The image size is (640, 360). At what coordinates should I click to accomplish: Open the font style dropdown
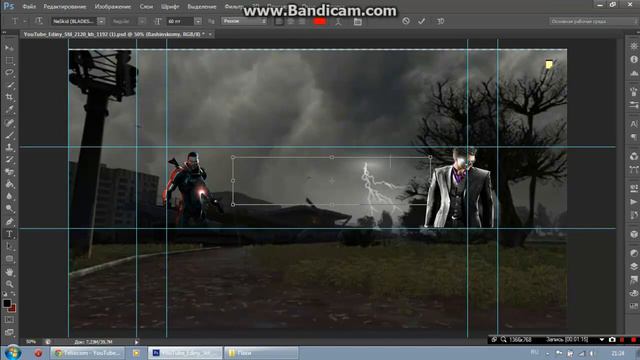[x=142, y=21]
